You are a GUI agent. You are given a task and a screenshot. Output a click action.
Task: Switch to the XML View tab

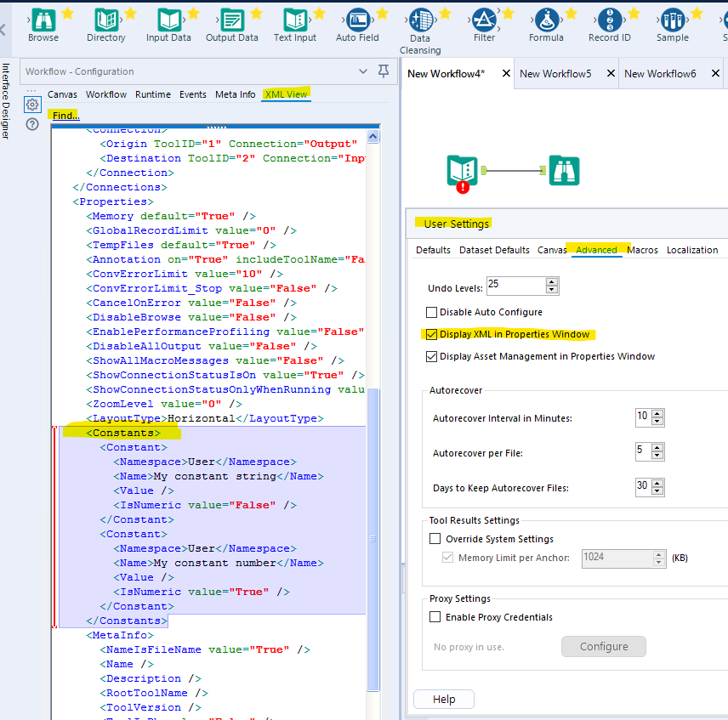click(x=286, y=94)
